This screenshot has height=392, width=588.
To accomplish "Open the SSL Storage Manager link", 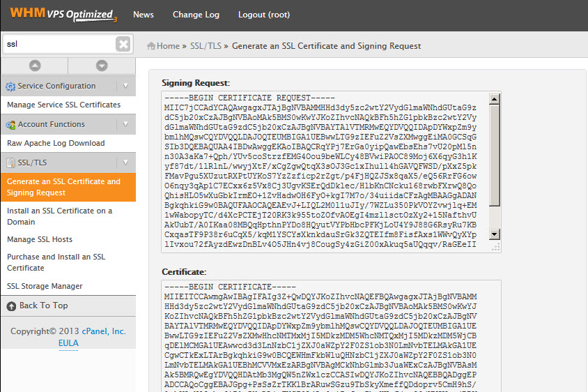I will 45,286.
